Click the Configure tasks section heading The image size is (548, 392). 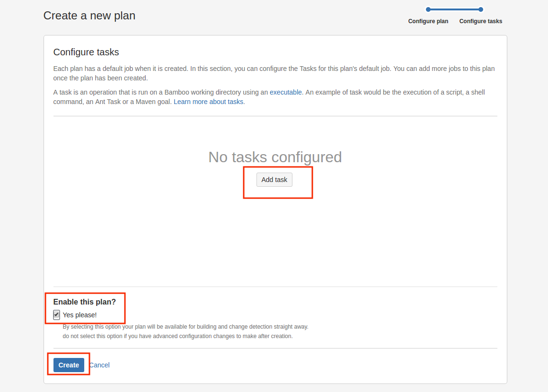tap(86, 52)
